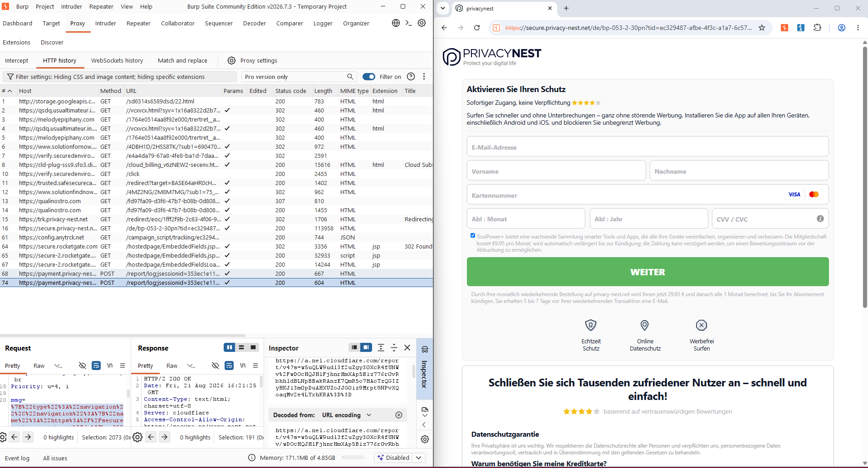
Task: Toggle show newline characters in Request panel
Action: (x=110, y=366)
